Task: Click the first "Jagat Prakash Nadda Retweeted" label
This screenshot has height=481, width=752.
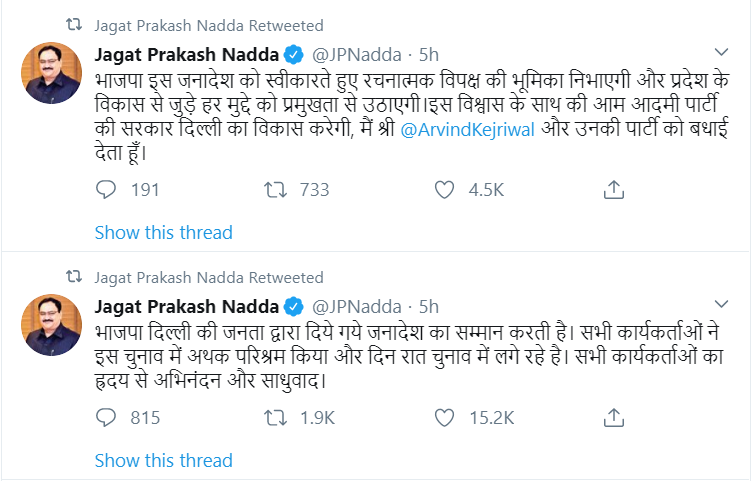Action: click(x=208, y=24)
